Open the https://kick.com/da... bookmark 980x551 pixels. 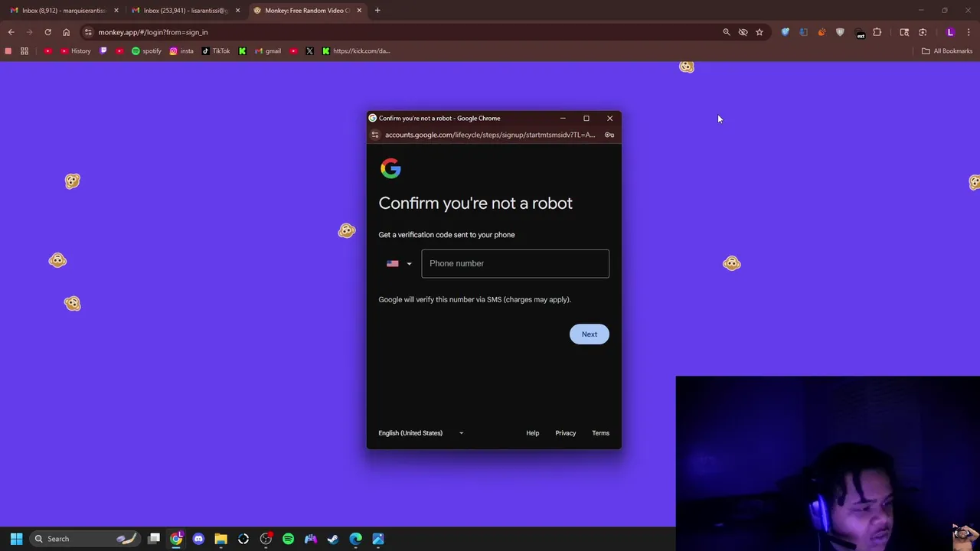[357, 51]
